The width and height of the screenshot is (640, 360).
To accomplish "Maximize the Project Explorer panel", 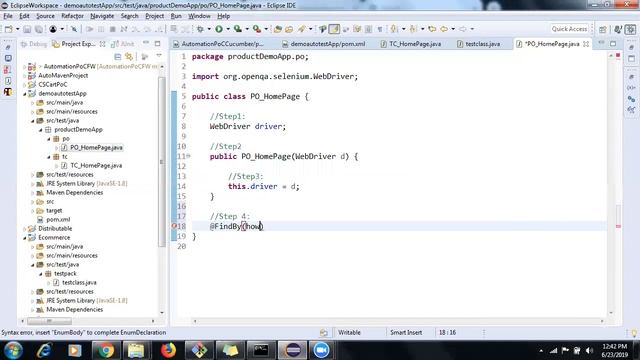I will click(x=157, y=43).
